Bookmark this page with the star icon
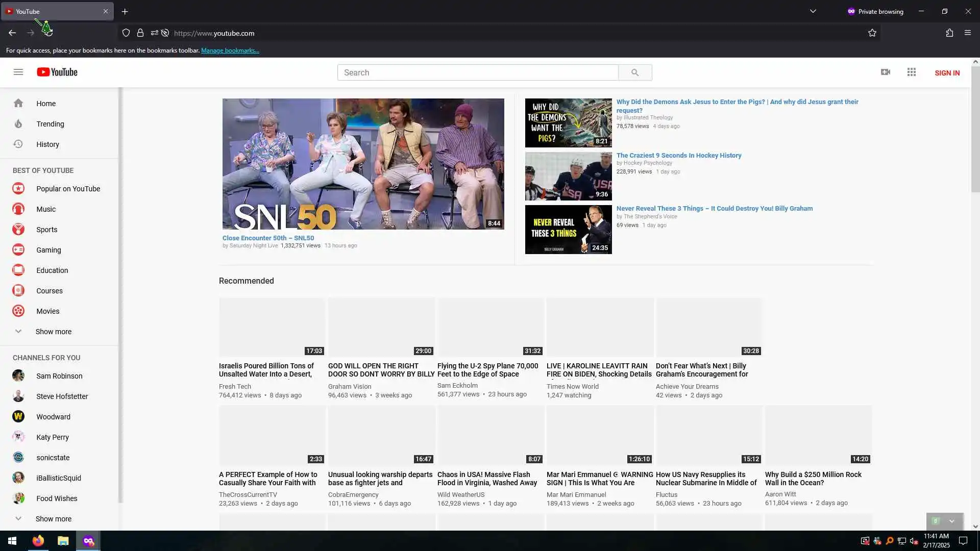 pos(872,33)
